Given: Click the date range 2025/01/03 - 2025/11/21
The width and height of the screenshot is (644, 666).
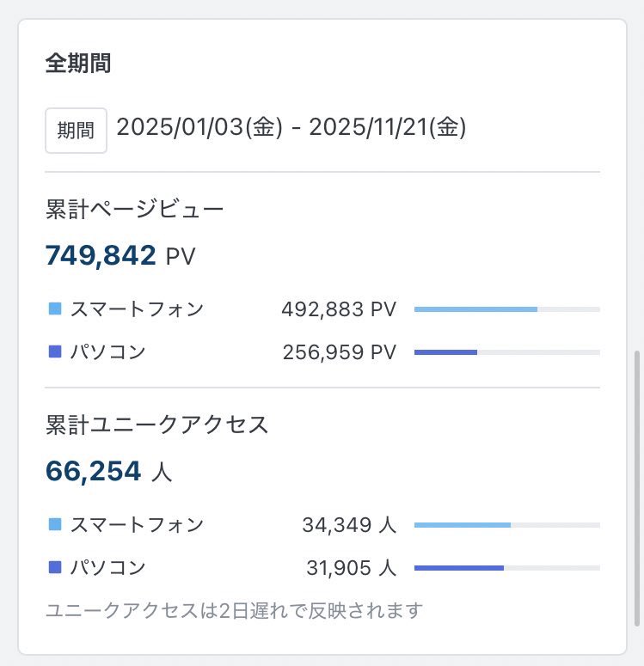Looking at the screenshot, I should tap(291, 128).
